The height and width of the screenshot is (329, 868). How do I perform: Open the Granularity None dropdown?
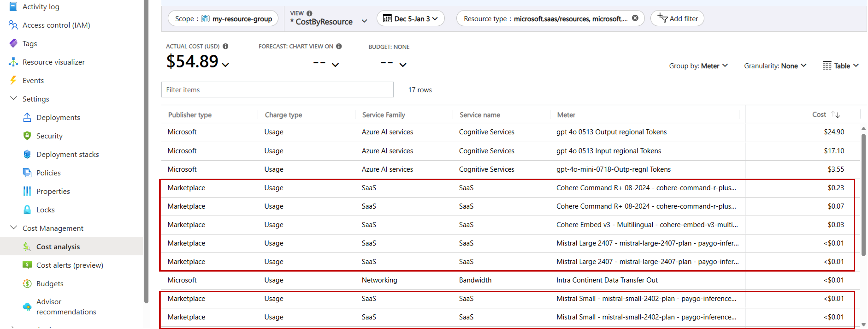pyautogui.click(x=775, y=66)
